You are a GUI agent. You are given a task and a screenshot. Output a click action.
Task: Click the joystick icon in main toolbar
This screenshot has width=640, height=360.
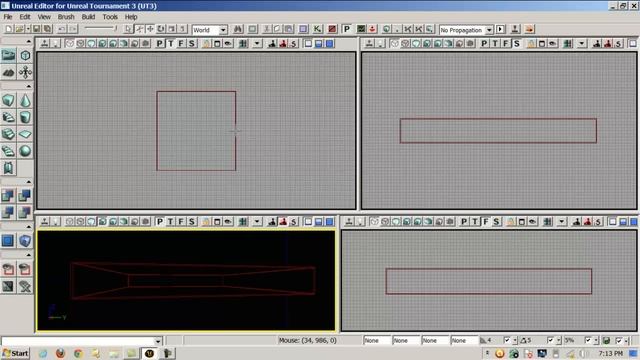[x=515, y=29]
